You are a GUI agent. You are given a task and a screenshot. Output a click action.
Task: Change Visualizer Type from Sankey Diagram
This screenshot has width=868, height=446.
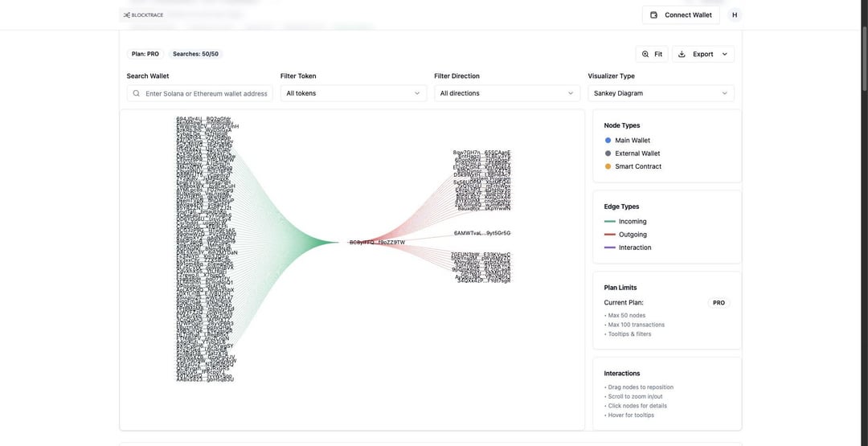coord(660,93)
